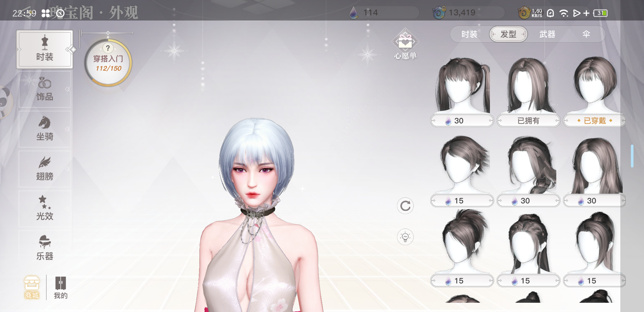Select the owned long straight hairstyle
Image resolution: width=644 pixels, height=312 pixels.
tap(529, 85)
